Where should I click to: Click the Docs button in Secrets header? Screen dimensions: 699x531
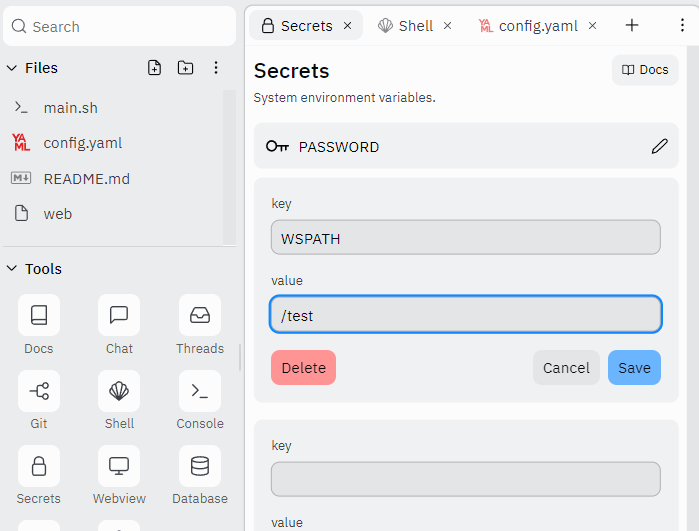pyautogui.click(x=645, y=70)
